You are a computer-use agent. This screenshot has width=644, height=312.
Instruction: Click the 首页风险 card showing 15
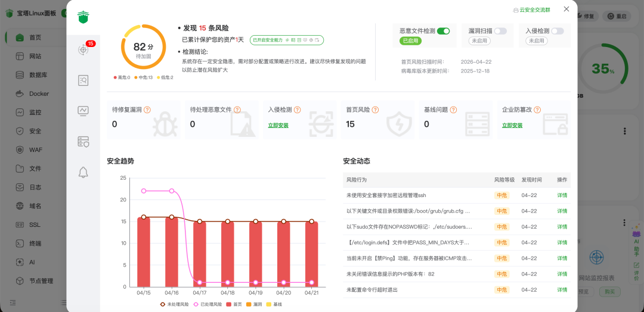377,119
